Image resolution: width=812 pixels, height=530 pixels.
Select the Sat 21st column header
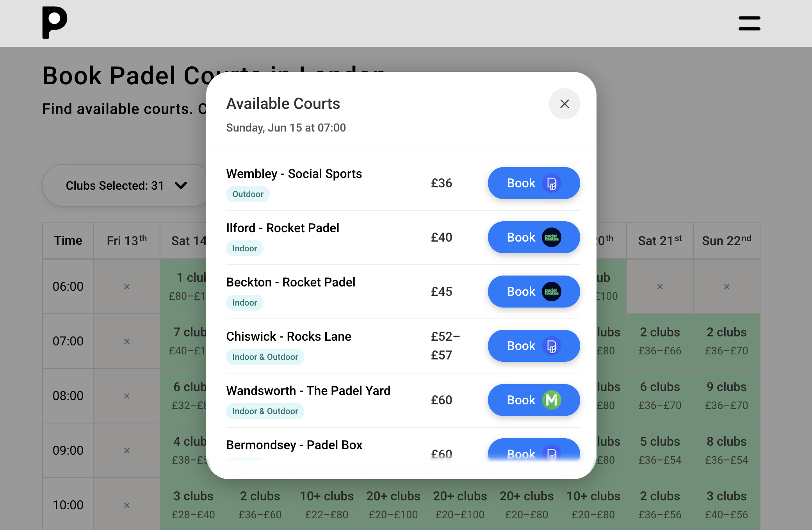(x=660, y=240)
